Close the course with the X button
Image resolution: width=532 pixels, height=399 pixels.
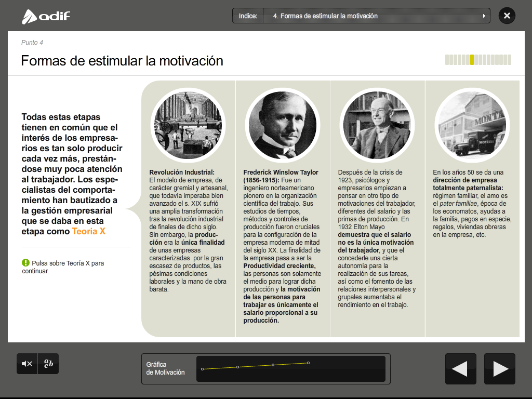point(507,16)
